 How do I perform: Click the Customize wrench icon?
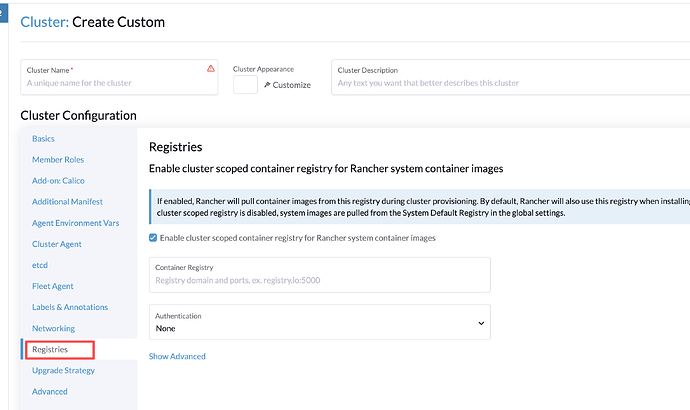(x=268, y=85)
